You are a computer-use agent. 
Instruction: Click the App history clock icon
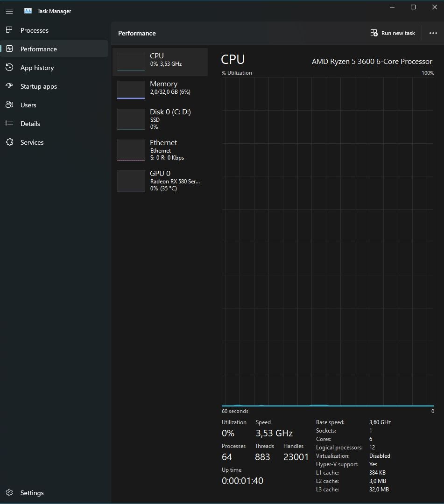tap(9, 67)
